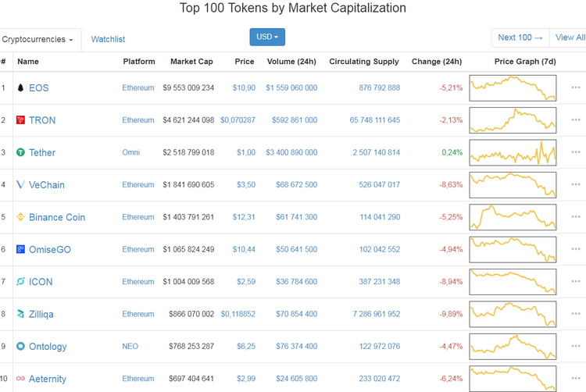The width and height of the screenshot is (586, 392).
Task: Sort by the Volume (24h) column header
Action: click(291, 62)
